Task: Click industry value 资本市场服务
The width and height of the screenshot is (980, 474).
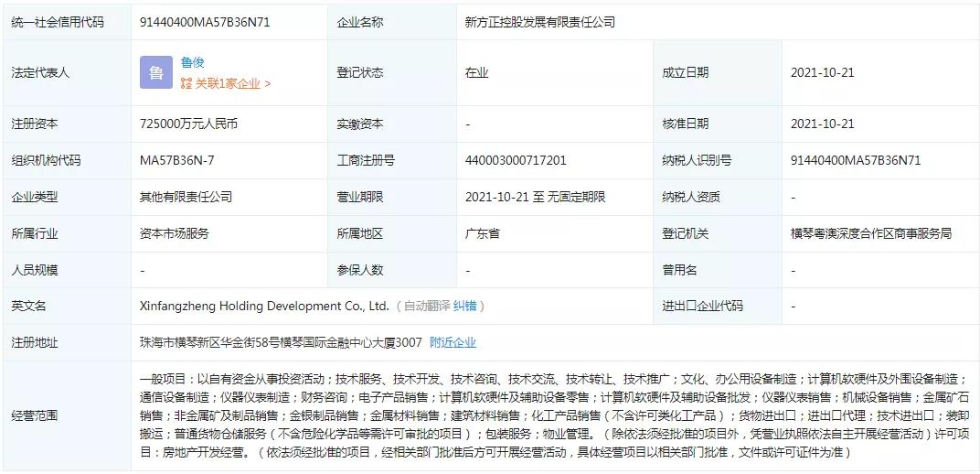Action: pyautogui.click(x=175, y=234)
